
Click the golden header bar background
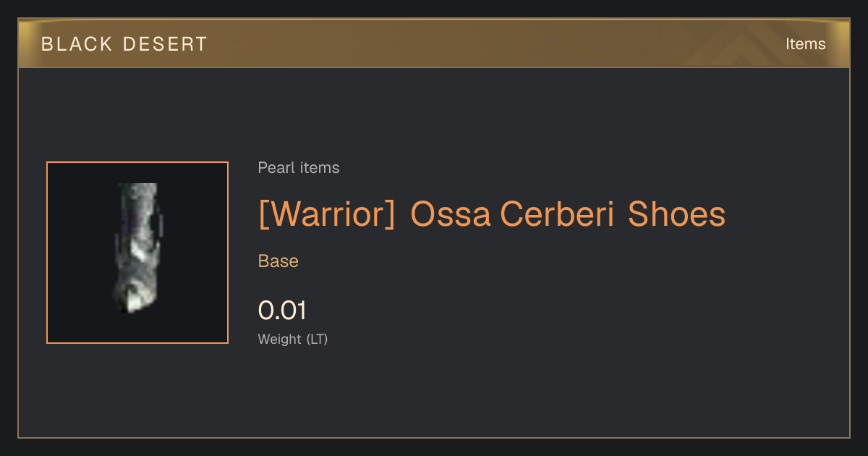(434, 44)
